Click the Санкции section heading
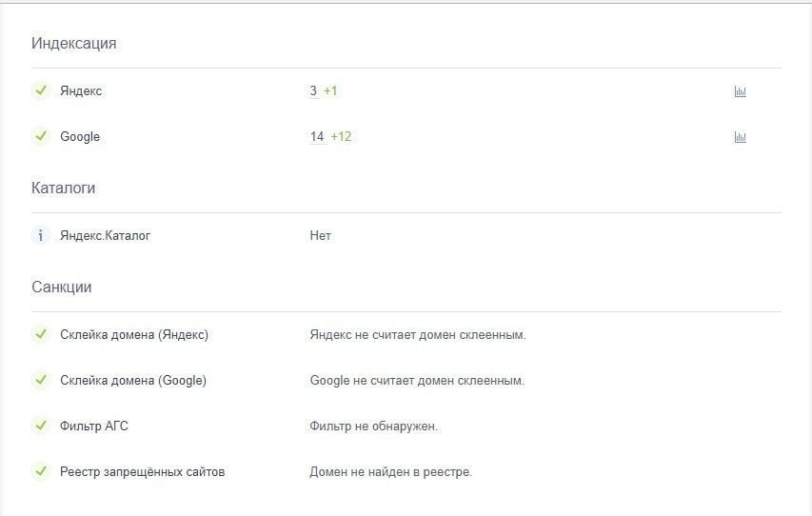This screenshot has height=516, width=812. [62, 288]
